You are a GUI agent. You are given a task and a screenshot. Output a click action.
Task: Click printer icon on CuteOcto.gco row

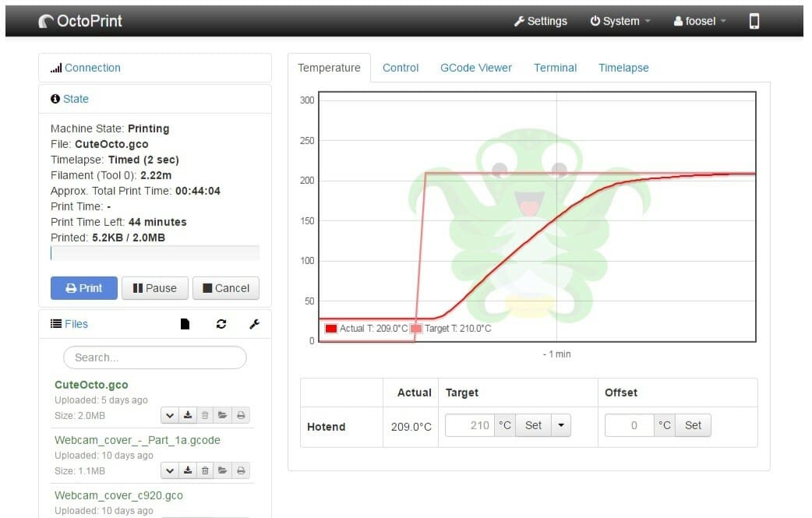pyautogui.click(x=241, y=415)
